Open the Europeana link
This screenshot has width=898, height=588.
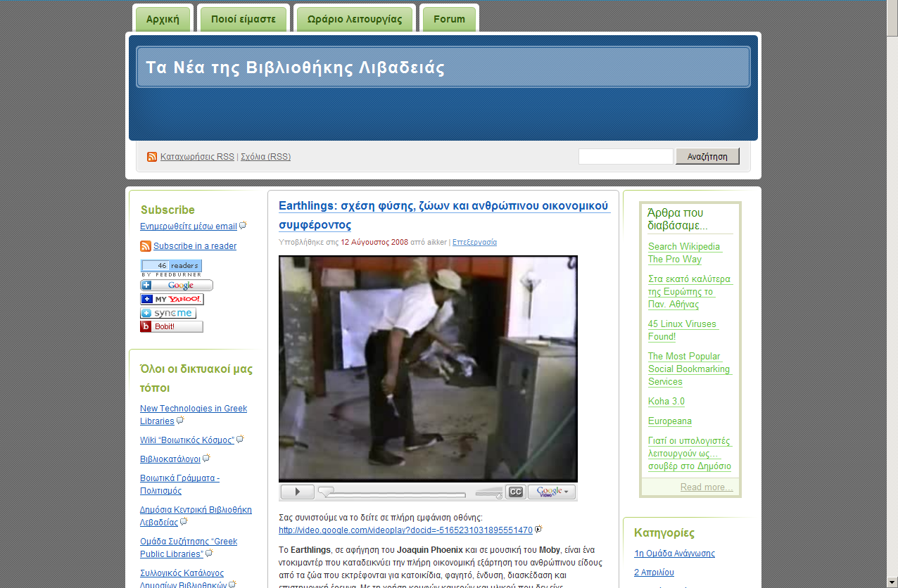click(670, 421)
